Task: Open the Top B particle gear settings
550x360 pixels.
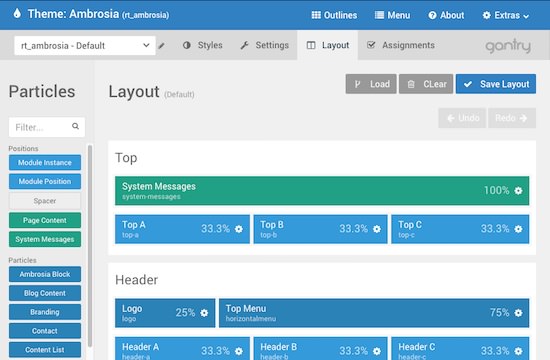Action: (377, 229)
